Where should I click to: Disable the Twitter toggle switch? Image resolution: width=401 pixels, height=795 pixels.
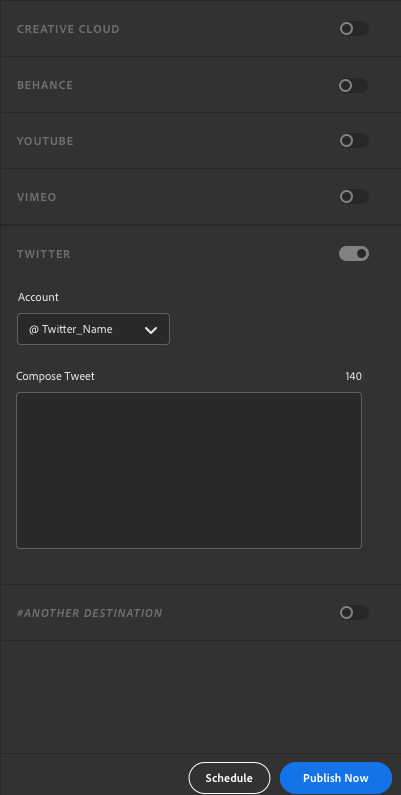[354, 254]
